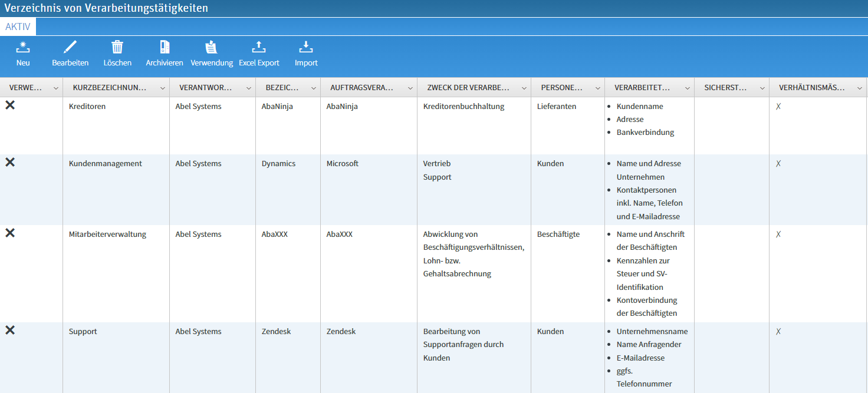Viewport: 868px width, 393px height.
Task: Open the KURZBEZEICHNUN... column dropdown arrow
Action: 163,88
